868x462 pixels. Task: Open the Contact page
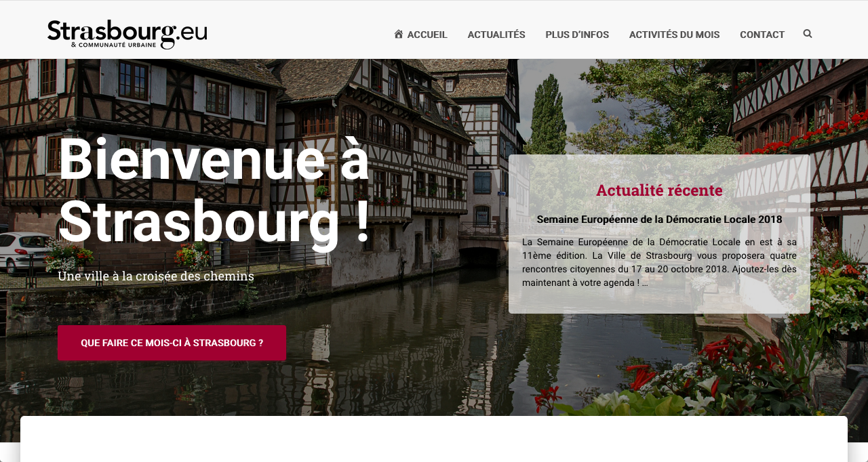[762, 35]
